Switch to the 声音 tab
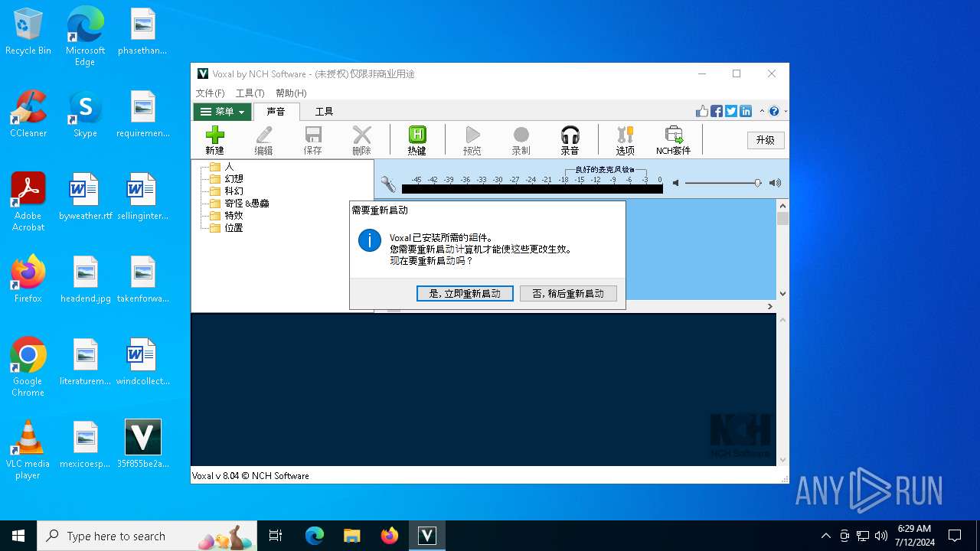Viewport: 980px width, 551px height. coord(276,112)
